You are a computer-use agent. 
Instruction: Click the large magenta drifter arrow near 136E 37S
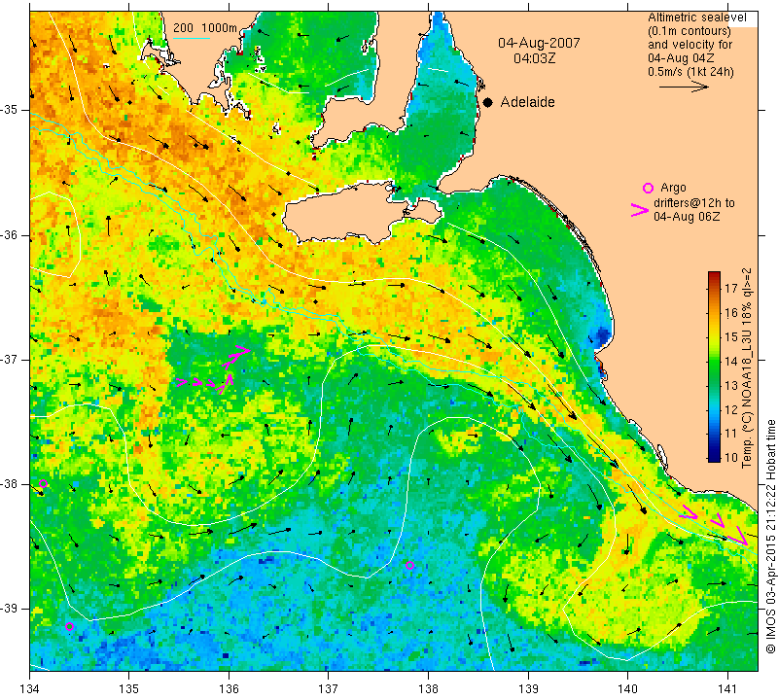pos(235,357)
